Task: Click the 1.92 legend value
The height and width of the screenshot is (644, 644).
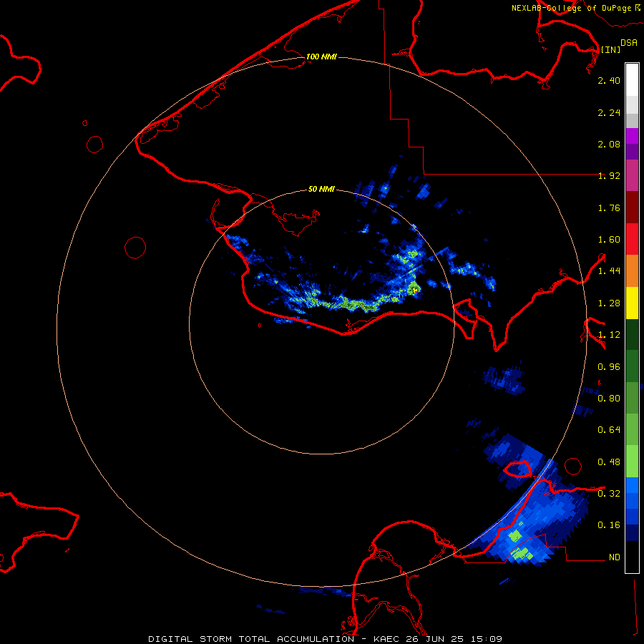Action: [609, 176]
